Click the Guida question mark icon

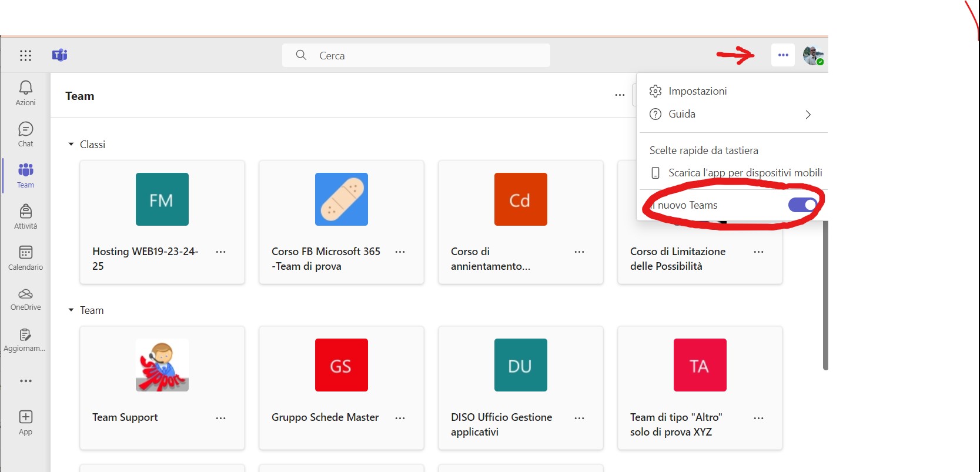coord(655,114)
